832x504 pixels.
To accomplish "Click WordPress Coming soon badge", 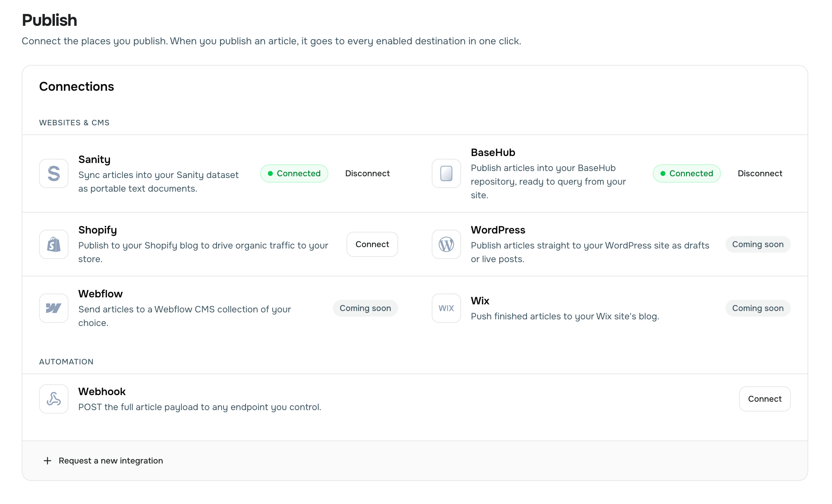I will (x=758, y=244).
